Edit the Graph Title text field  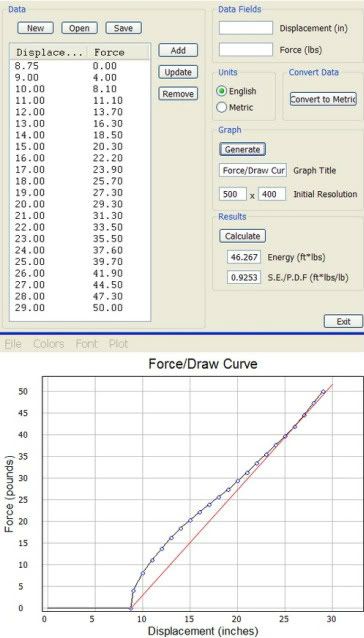tap(253, 170)
